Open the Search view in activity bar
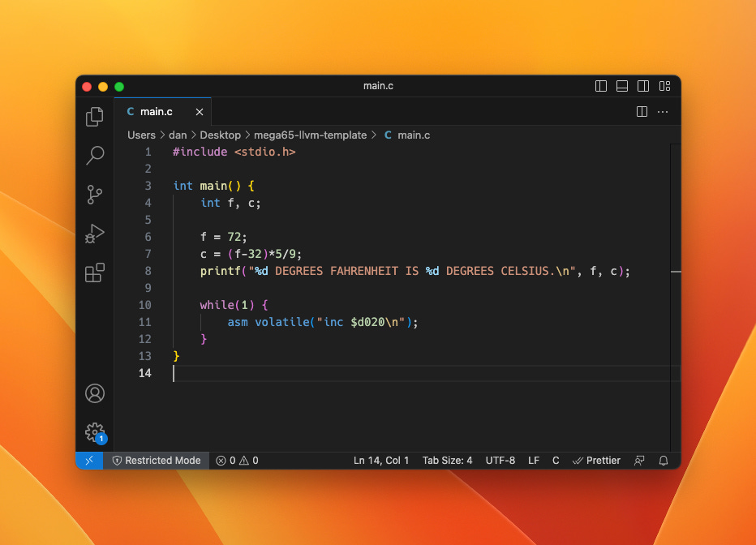This screenshot has width=756, height=545. pyautogui.click(x=94, y=156)
